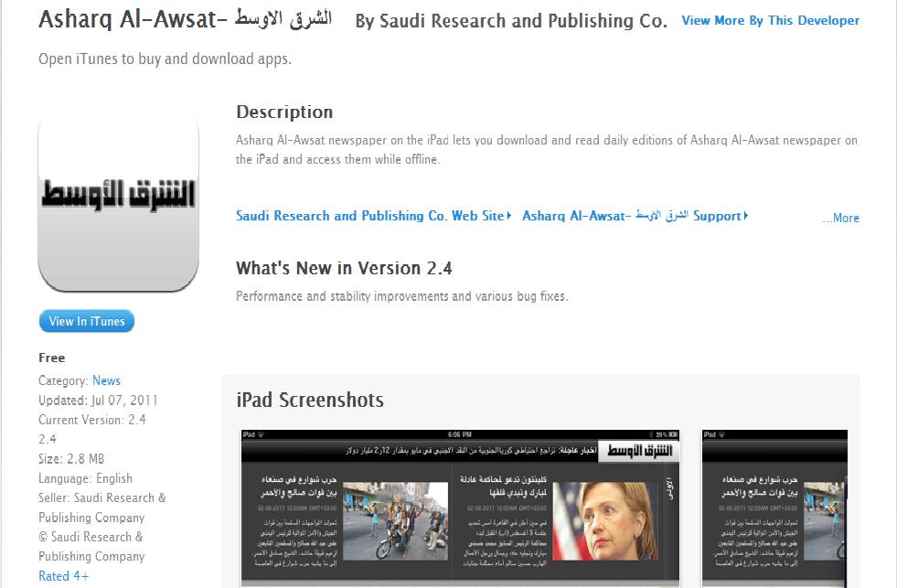The image size is (897, 588).
Task: Click the 'Size: 2.8 MB' text
Action: (x=71, y=459)
